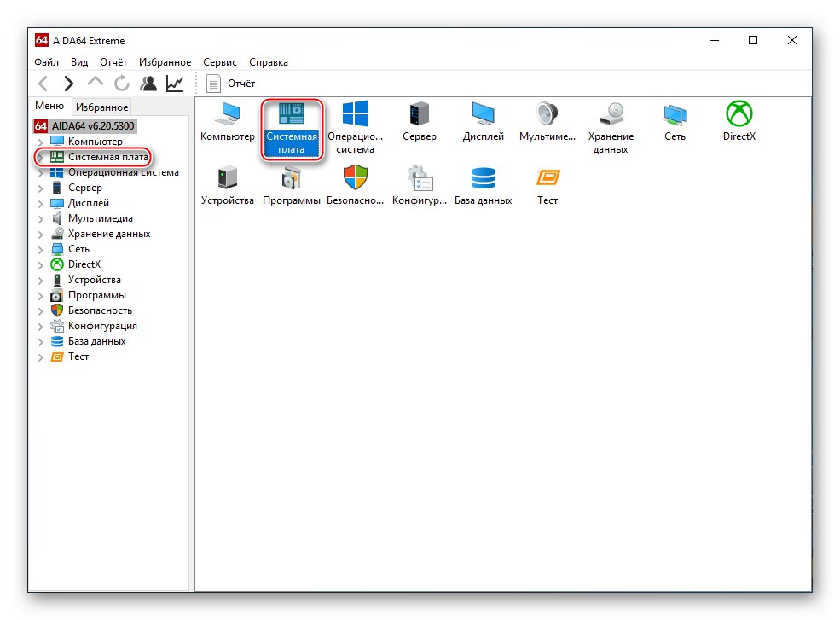Viewport: 840px width, 620px height.
Task: Expand the Сервер tree node arrow
Action: click(x=41, y=188)
